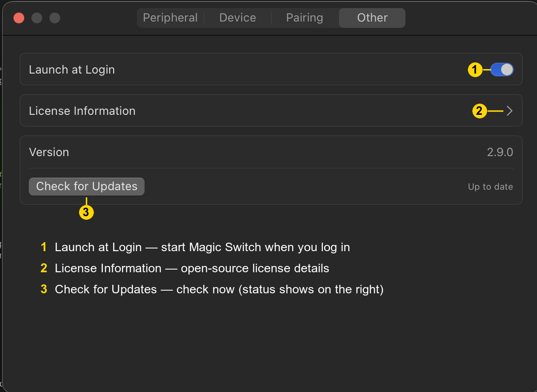Click the version number 2.9.0
537x392 pixels.
(500, 152)
